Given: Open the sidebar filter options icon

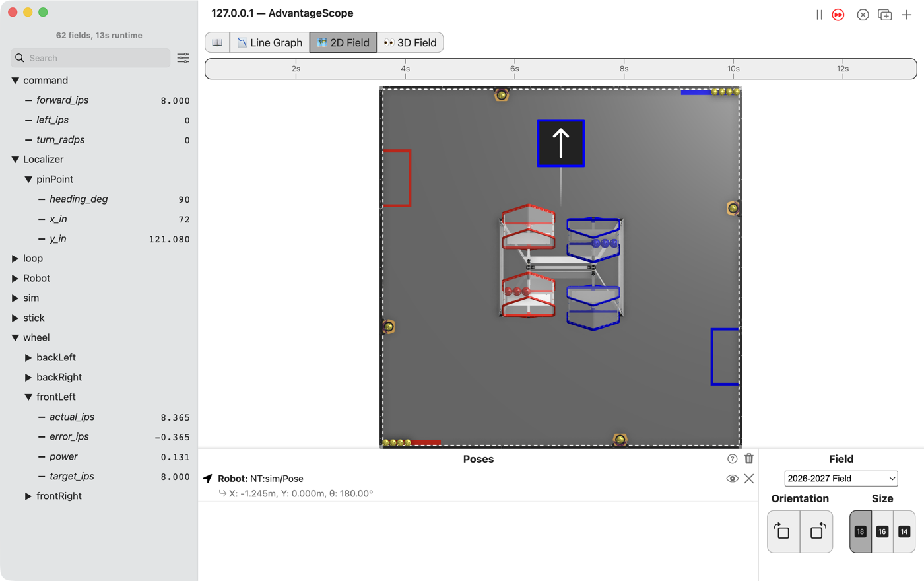Looking at the screenshot, I should point(183,58).
